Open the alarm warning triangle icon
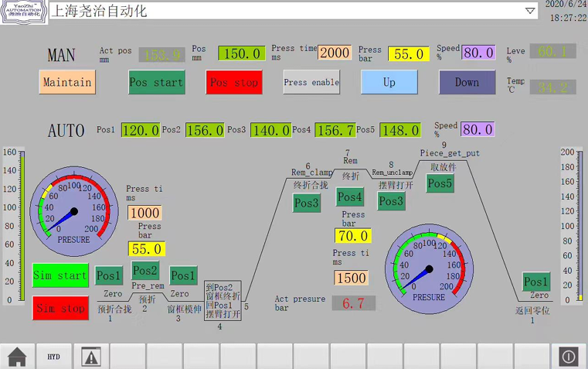Viewport: 588px width, 369px height. [91, 357]
